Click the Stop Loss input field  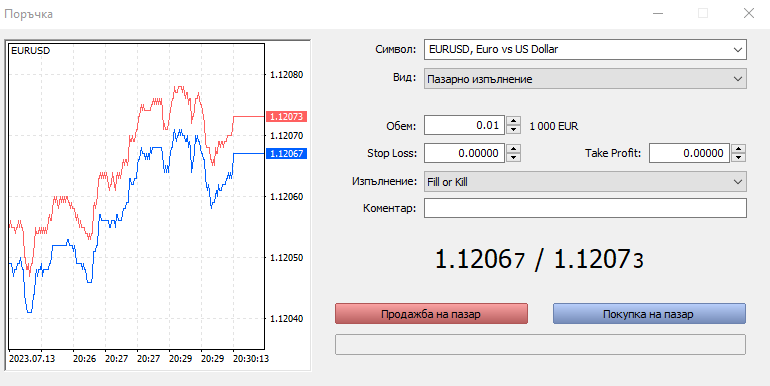(x=464, y=153)
